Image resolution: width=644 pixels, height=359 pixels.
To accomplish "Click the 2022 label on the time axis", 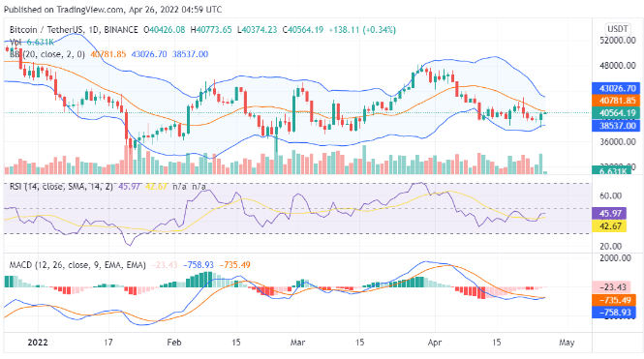I will click(38, 343).
